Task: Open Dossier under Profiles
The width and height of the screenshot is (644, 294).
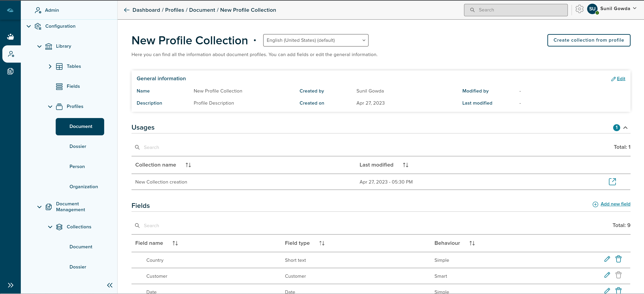Action: point(78,146)
